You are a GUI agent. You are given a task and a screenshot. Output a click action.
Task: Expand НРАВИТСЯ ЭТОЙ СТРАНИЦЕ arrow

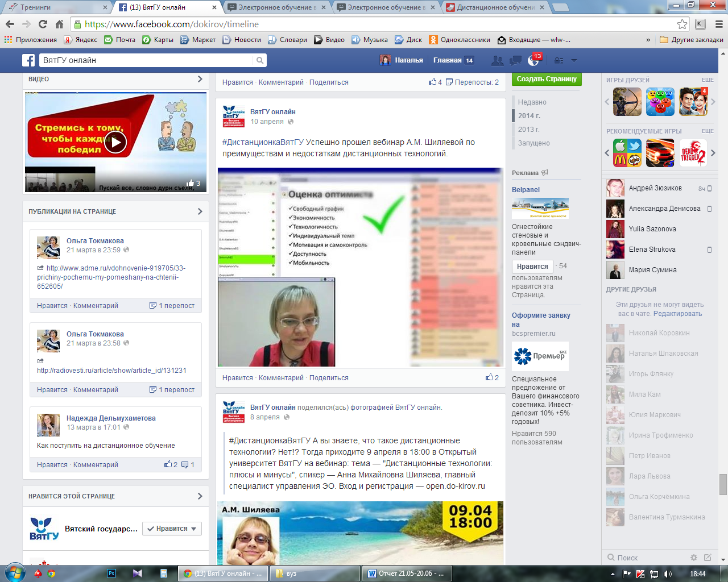click(200, 496)
